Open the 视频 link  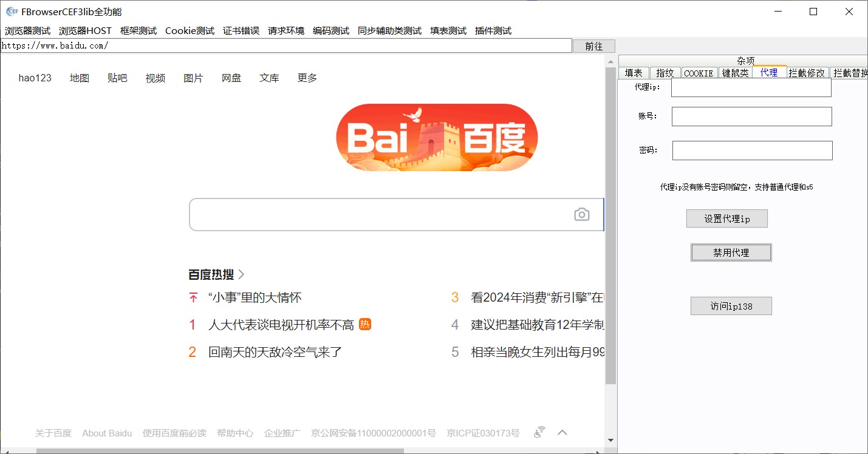pyautogui.click(x=155, y=78)
